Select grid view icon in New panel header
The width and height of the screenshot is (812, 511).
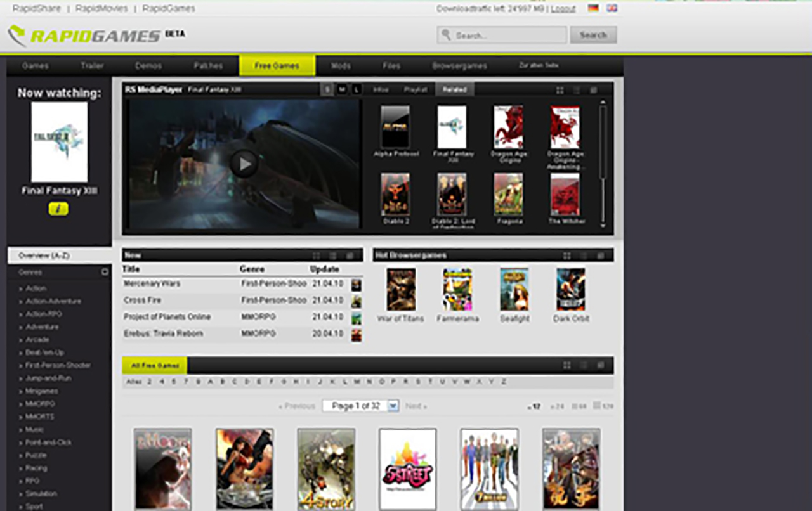[x=317, y=256]
